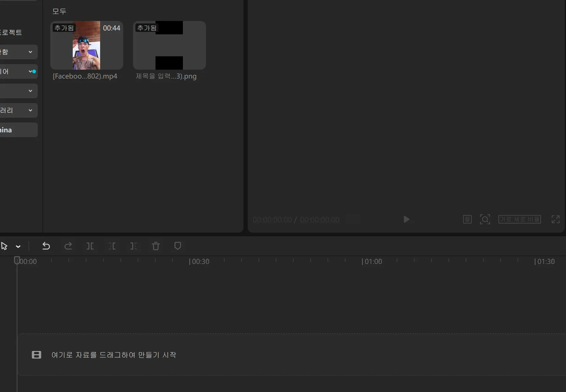
Task: Click the trash delete icon
Action: [156, 246]
